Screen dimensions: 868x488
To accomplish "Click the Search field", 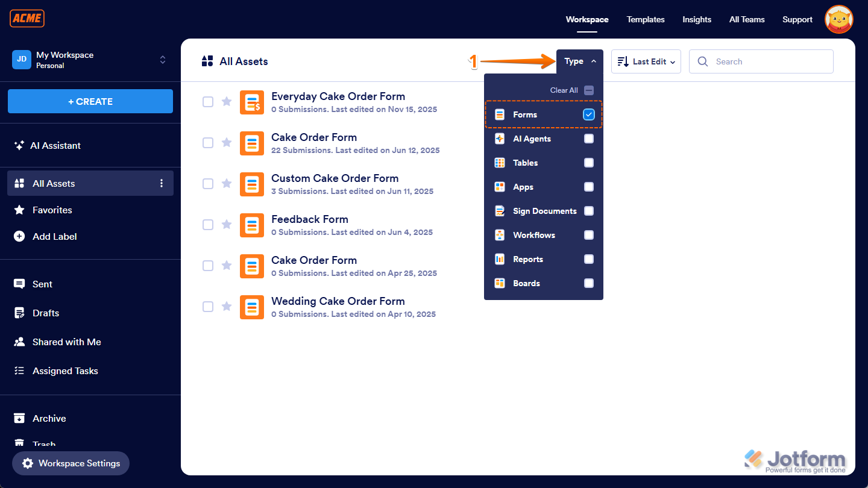I will [761, 61].
